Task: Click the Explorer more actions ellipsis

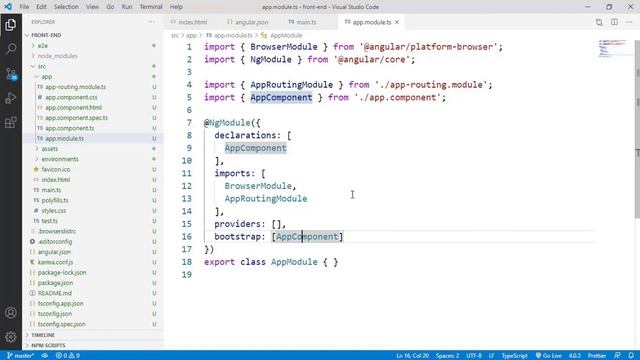Action: coord(151,22)
